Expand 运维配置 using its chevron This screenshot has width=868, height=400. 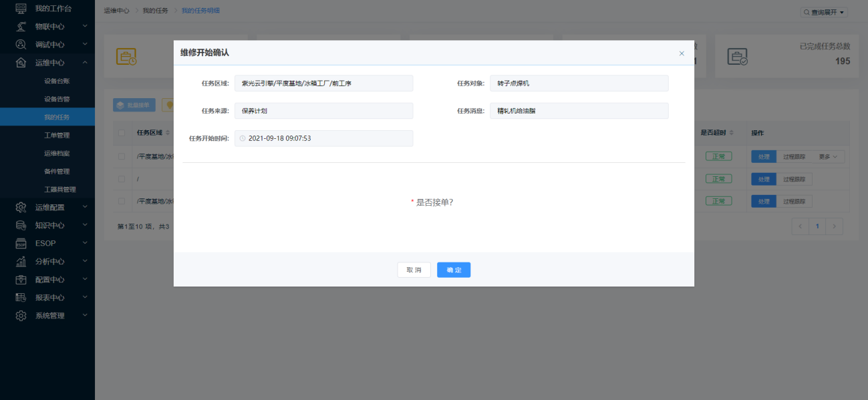tap(85, 207)
